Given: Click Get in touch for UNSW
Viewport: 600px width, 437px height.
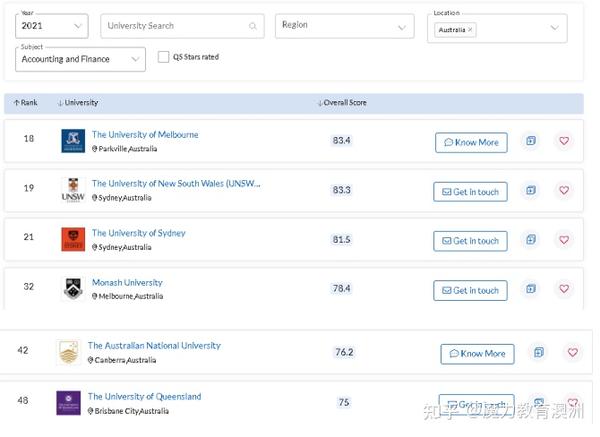Looking at the screenshot, I should 470,192.
